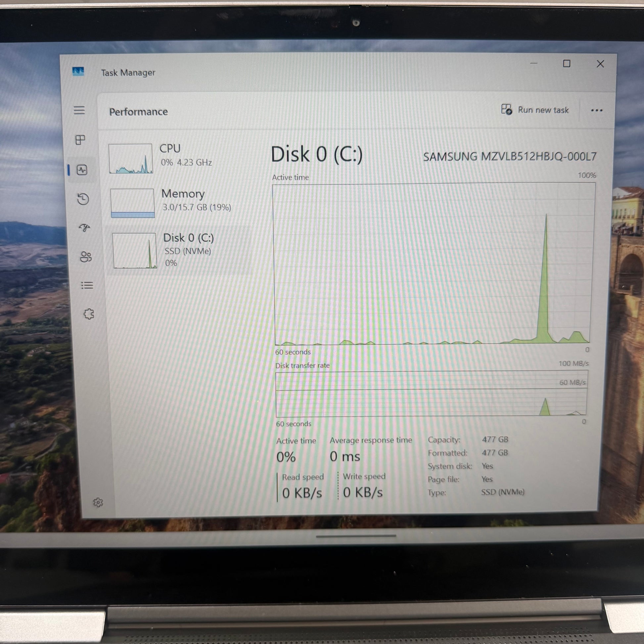Open Startup apps page icon
The width and height of the screenshot is (644, 644).
click(x=85, y=228)
